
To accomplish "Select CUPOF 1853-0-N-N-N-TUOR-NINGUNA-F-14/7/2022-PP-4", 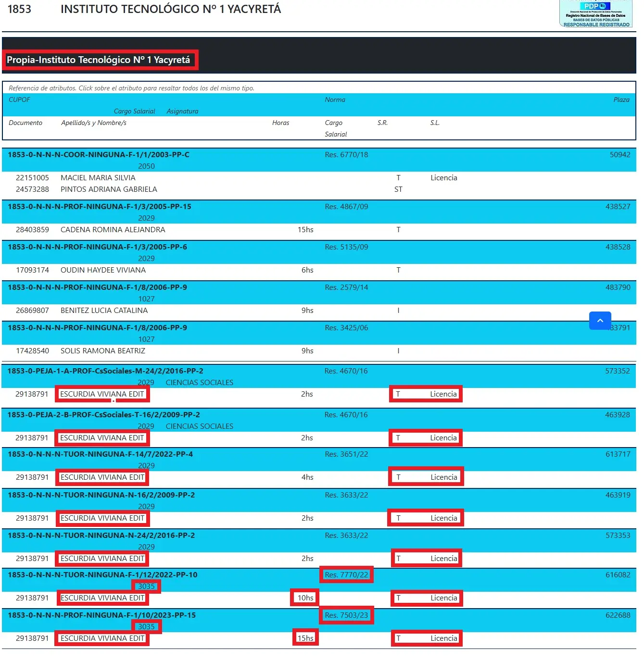I will pos(100,454).
